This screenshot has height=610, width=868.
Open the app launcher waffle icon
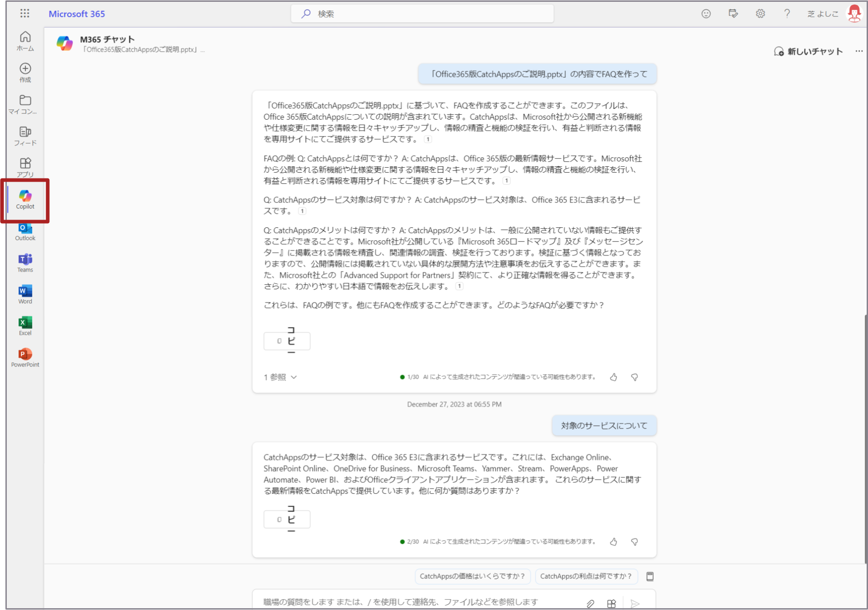[25, 14]
